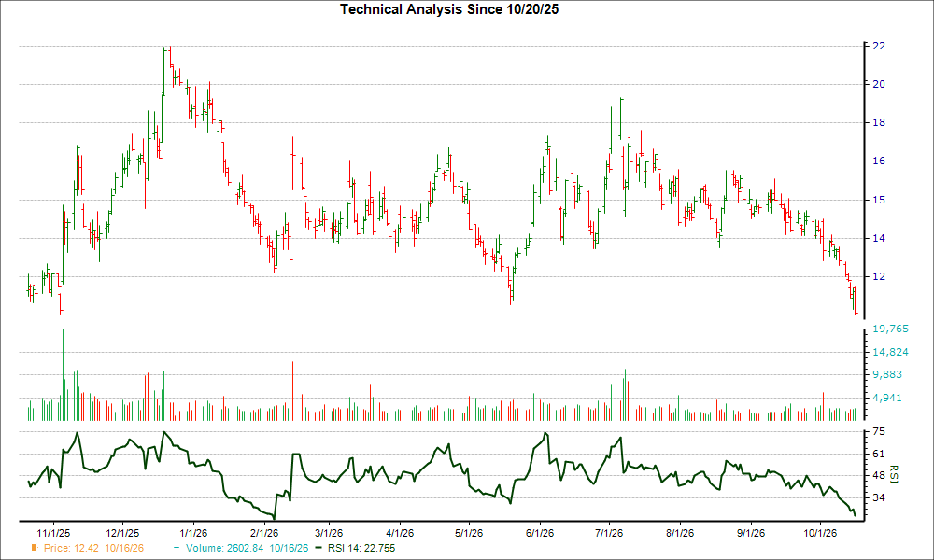This screenshot has height=560, width=934.
Task: Select the 'Volume: 2602.84 10/16/26' legend entry
Action: point(247,548)
